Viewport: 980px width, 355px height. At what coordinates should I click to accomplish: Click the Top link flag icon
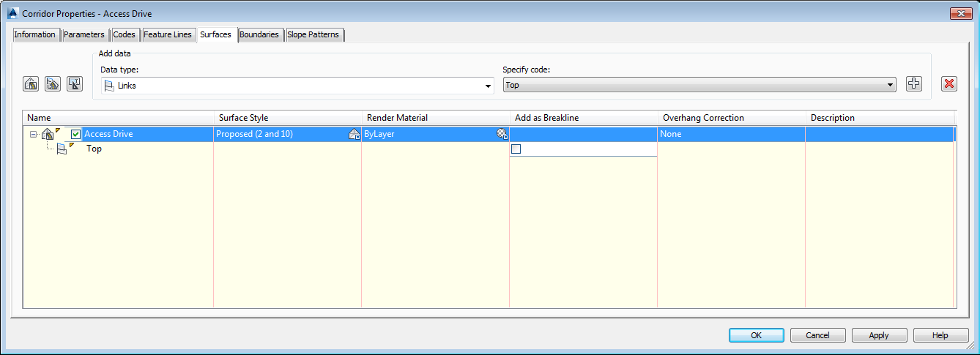point(62,149)
